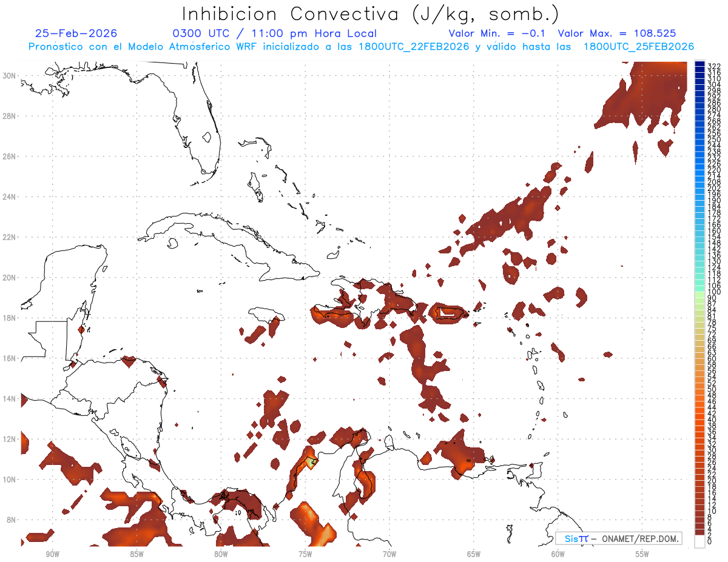The image size is (728, 562).
Task: Click the "Pronóstico con el Modelo Atmósferico WRF" line
Action: click(361, 47)
